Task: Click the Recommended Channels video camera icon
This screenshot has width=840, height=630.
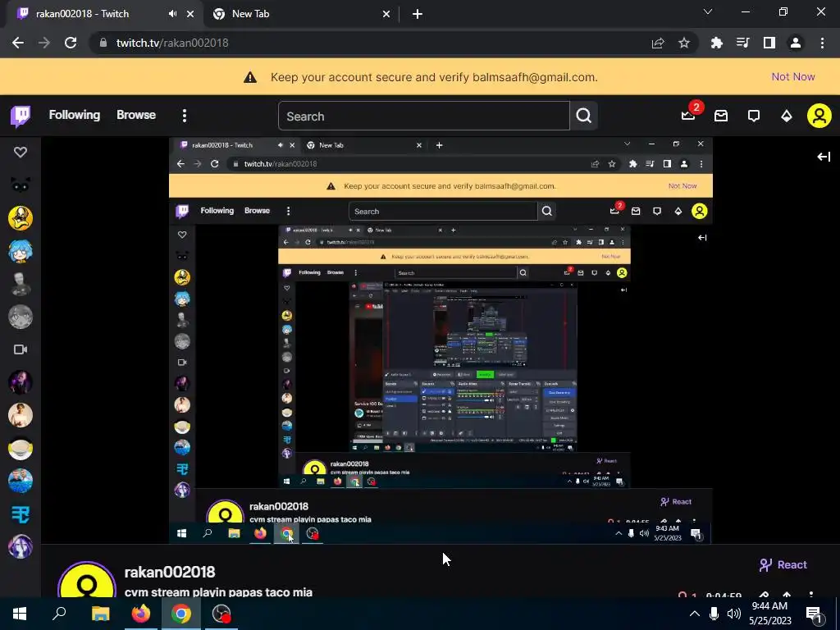Action: 21,349
